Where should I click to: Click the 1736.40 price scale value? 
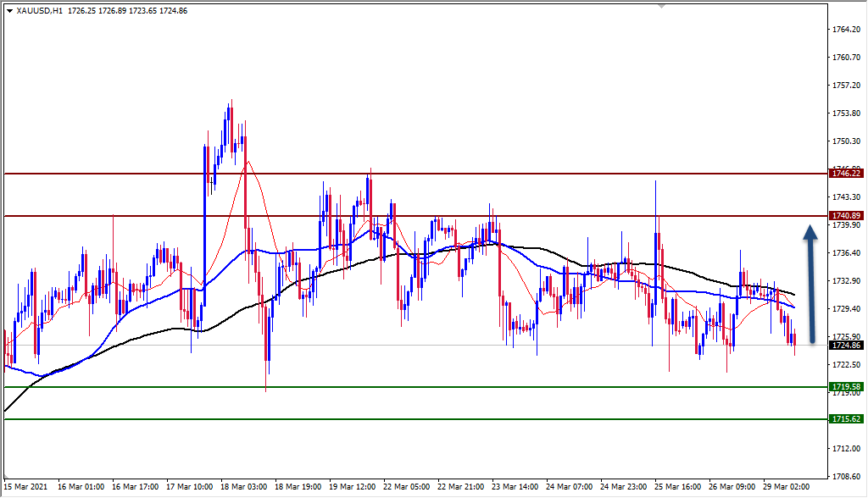[847, 253]
